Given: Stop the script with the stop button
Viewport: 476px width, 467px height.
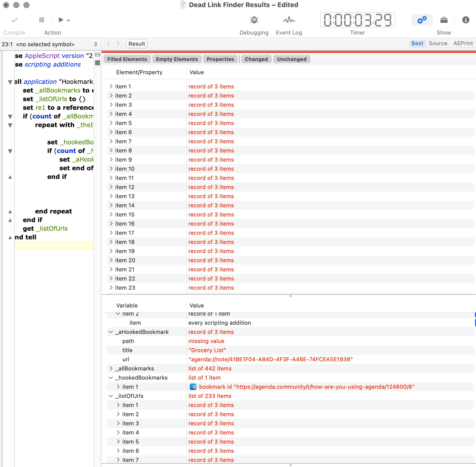Looking at the screenshot, I should click(x=42, y=20).
